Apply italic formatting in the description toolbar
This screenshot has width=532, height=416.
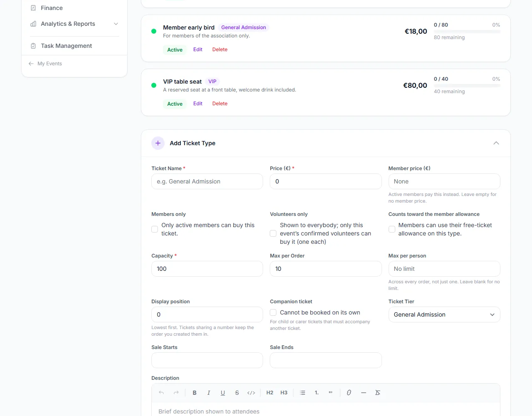[209, 393]
